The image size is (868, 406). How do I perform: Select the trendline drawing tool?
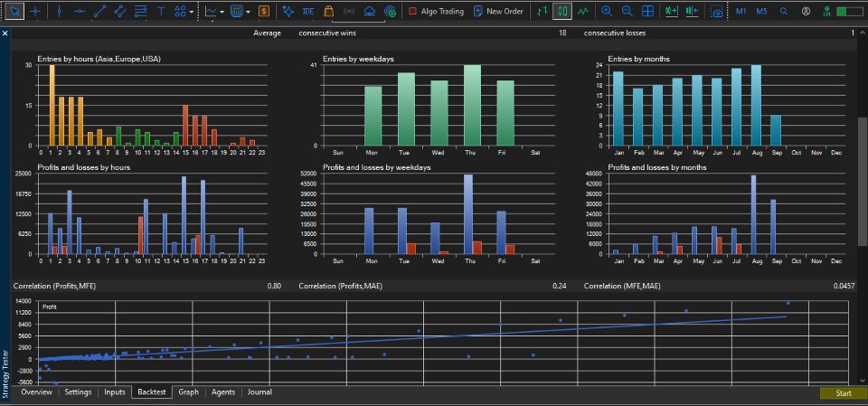click(x=100, y=11)
